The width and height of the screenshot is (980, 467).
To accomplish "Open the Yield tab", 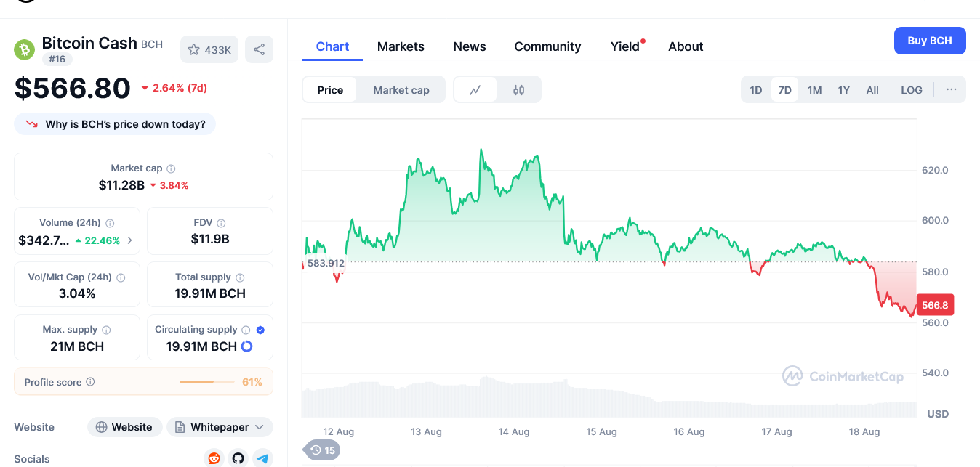I will click(x=625, y=46).
